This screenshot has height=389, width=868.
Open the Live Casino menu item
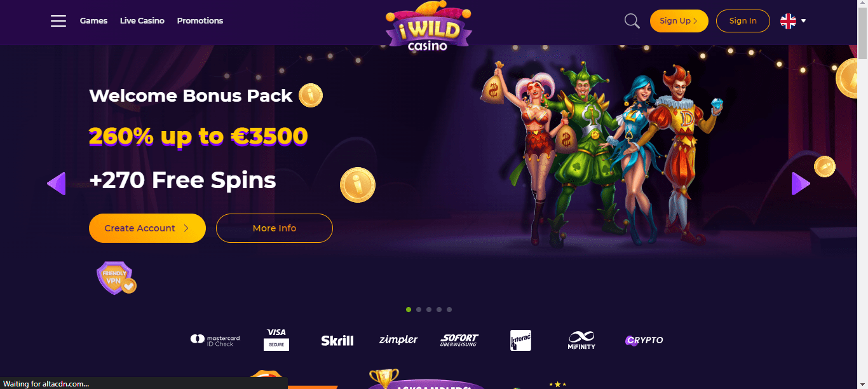pyautogui.click(x=142, y=21)
